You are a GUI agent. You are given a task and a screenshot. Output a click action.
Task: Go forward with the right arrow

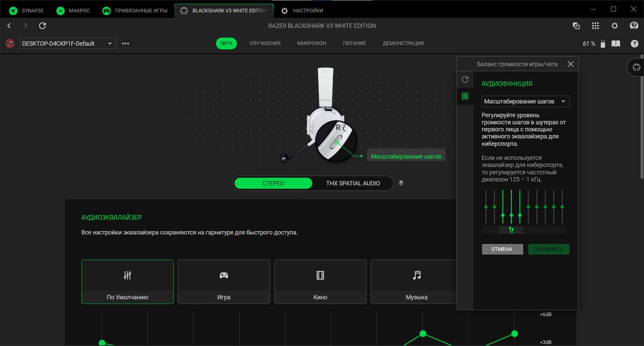tap(26, 26)
